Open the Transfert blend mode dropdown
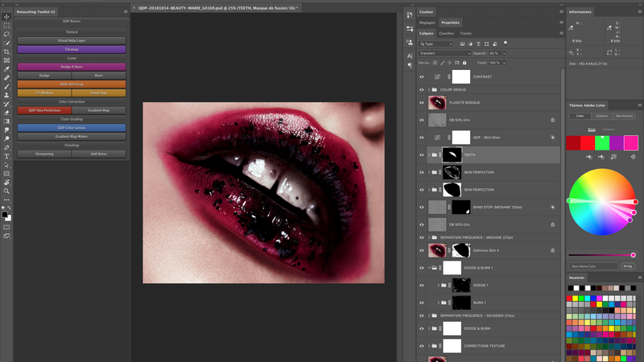The height and width of the screenshot is (362, 644). click(444, 53)
